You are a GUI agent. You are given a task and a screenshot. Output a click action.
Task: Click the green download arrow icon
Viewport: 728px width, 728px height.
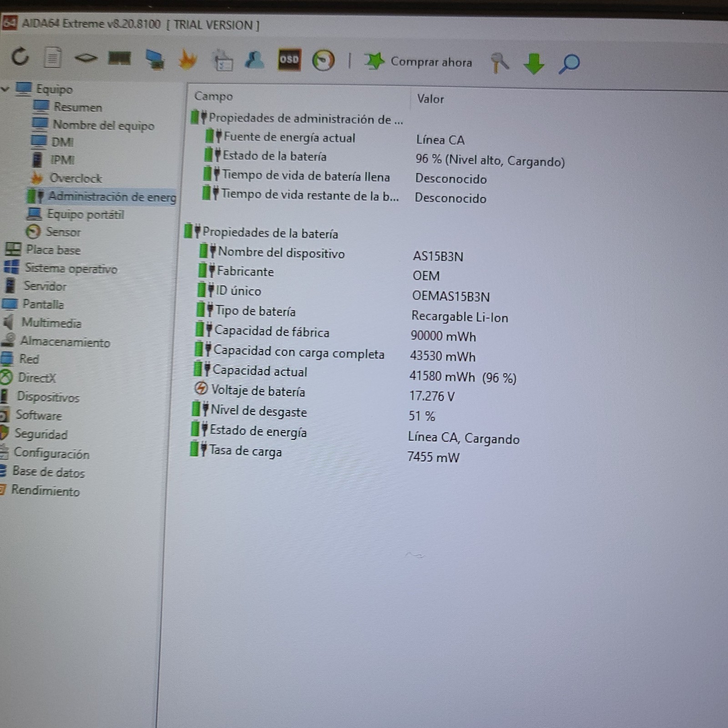pyautogui.click(x=534, y=64)
